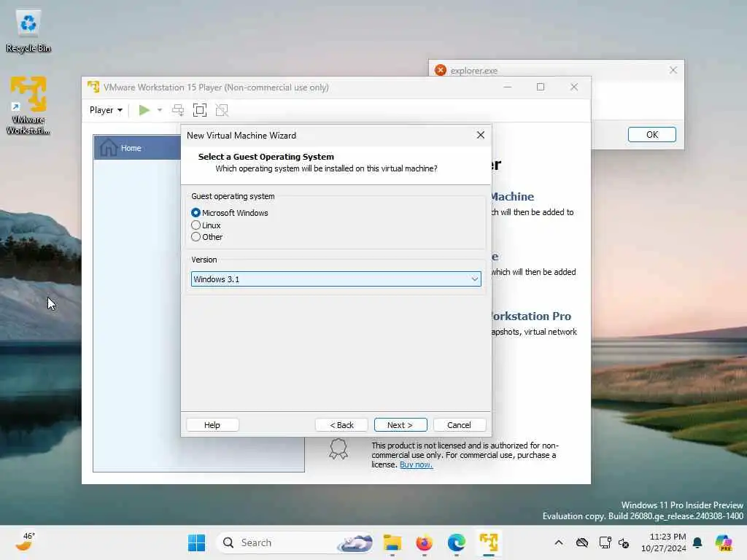Click the display network tray icon
The image size is (747, 560).
tap(605, 542)
